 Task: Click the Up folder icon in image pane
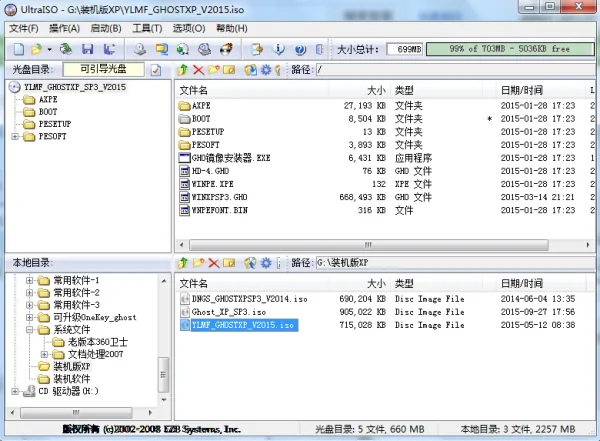tap(183, 70)
